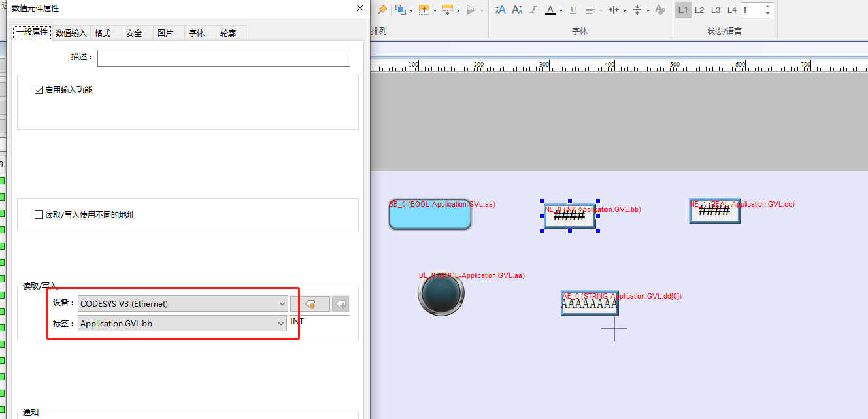Click the 状态/语言 ribbon group label
This screenshot has height=419, width=868.
tap(724, 31)
